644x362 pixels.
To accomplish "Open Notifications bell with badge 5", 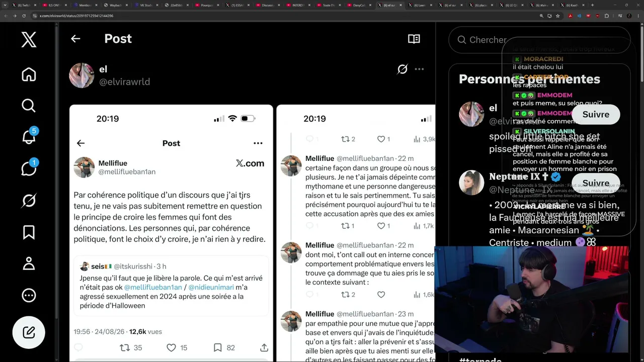I will [29, 137].
